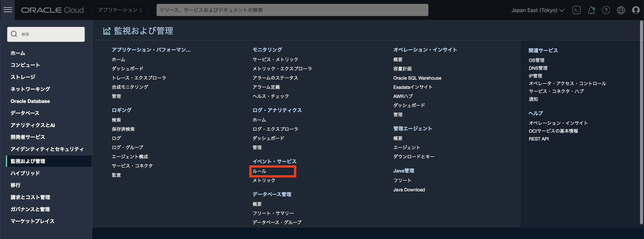Click the Oracle Cloud logo
This screenshot has width=644, height=239.
[x=52, y=10]
